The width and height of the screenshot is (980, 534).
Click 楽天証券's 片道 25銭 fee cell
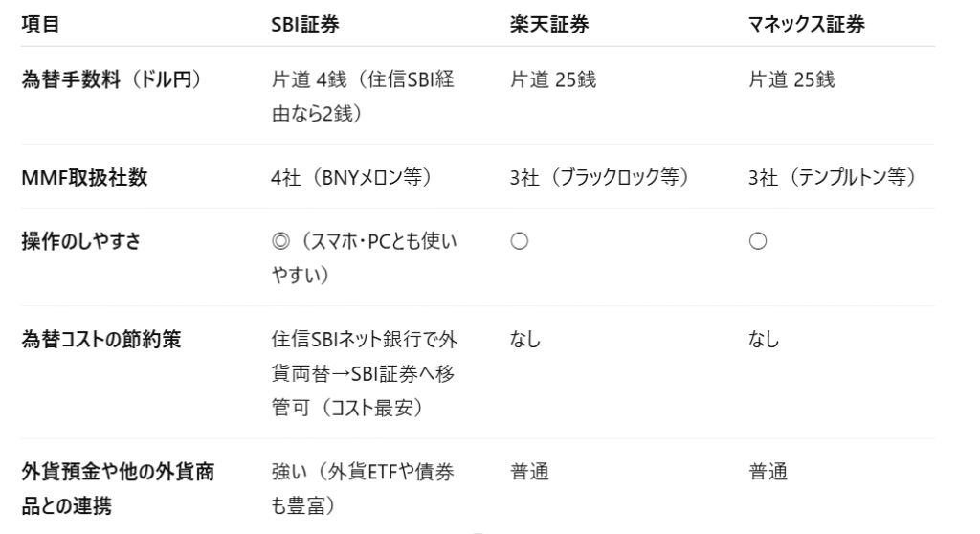pyautogui.click(x=553, y=79)
